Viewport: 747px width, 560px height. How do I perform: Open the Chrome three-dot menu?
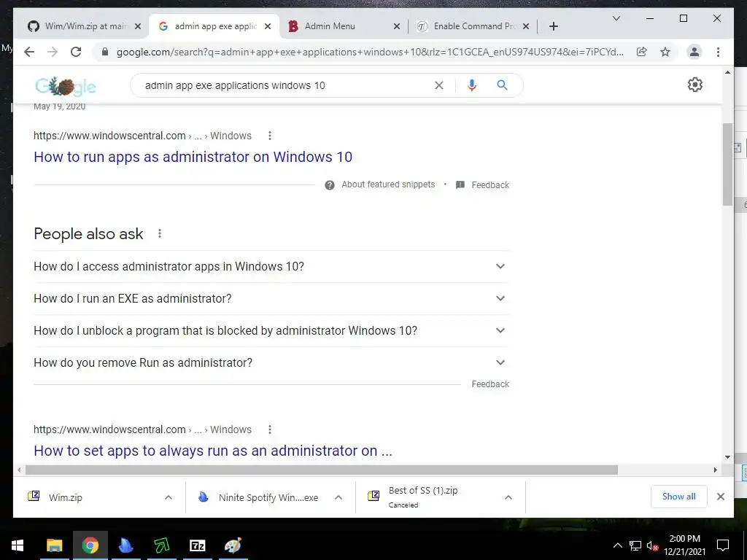point(718,52)
